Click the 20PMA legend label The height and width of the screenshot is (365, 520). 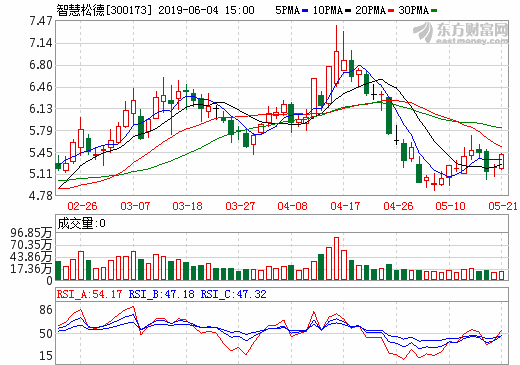[x=370, y=10]
